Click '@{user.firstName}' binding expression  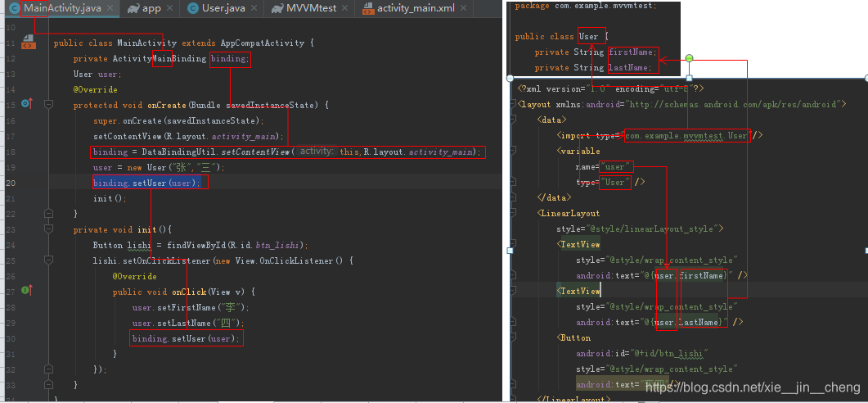point(686,275)
